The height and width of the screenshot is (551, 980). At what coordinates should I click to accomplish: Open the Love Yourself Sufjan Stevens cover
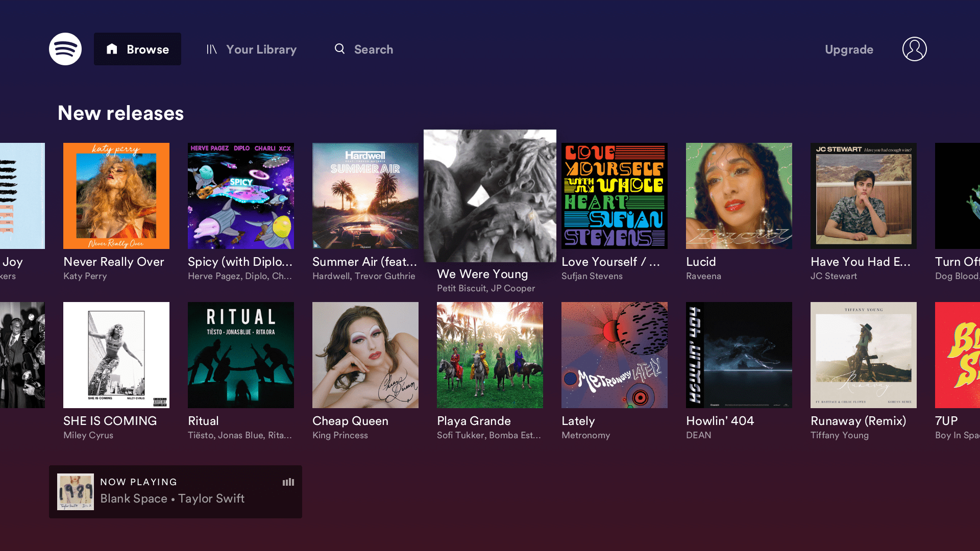point(615,196)
